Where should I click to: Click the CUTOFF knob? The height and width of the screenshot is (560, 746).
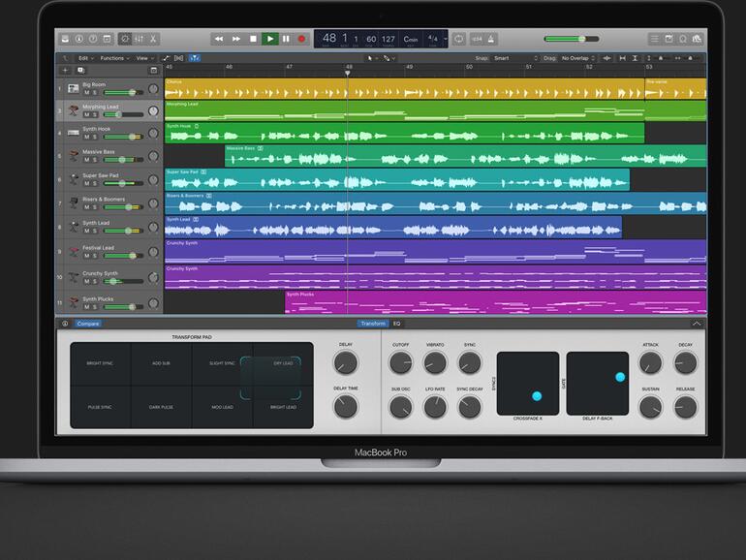(400, 363)
